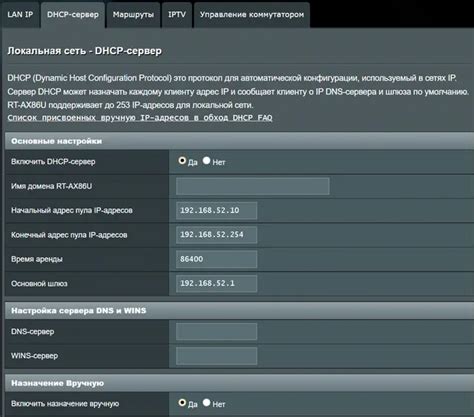The image size is (474, 417).
Task: Switch to the IPTV tab
Action: [177, 15]
